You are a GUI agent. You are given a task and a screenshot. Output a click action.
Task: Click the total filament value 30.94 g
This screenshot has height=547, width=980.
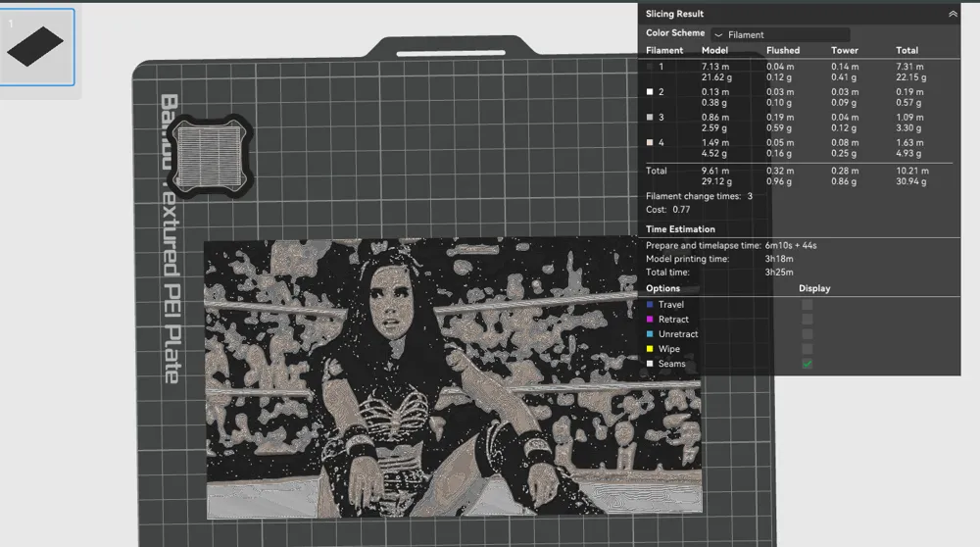click(911, 182)
